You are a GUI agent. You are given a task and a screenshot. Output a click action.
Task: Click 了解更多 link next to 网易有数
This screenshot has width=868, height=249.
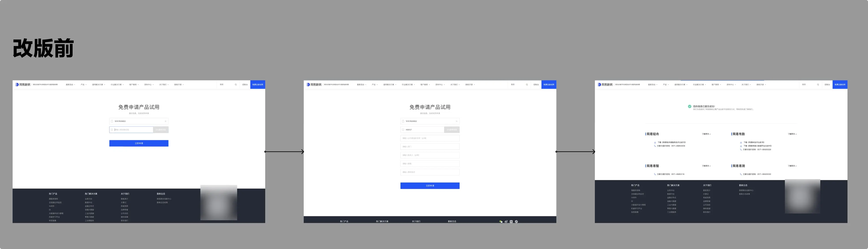792,134
